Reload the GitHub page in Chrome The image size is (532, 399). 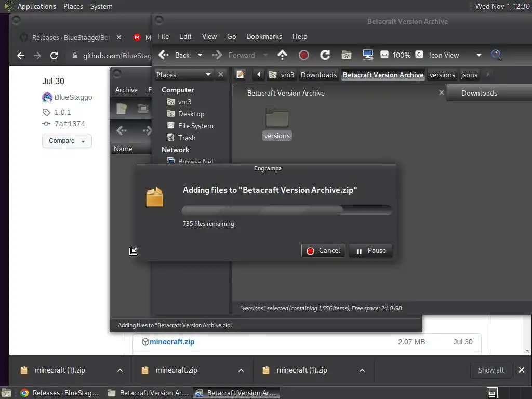pos(54,56)
